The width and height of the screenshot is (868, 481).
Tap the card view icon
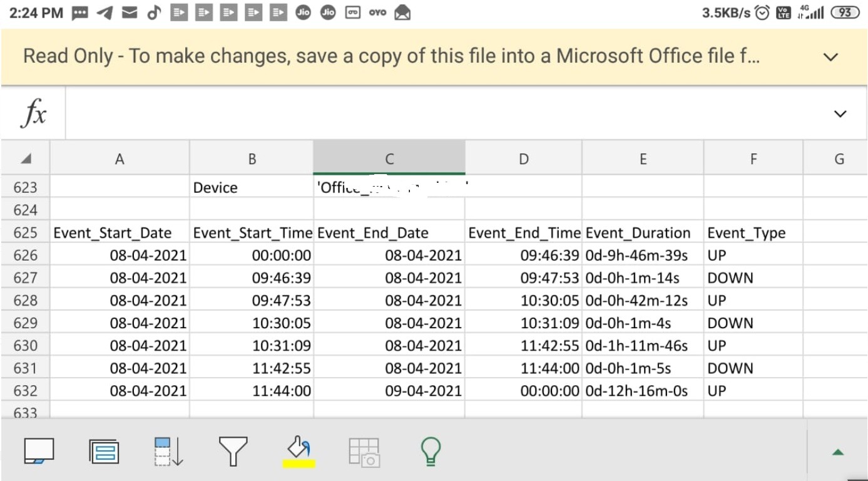(x=104, y=451)
